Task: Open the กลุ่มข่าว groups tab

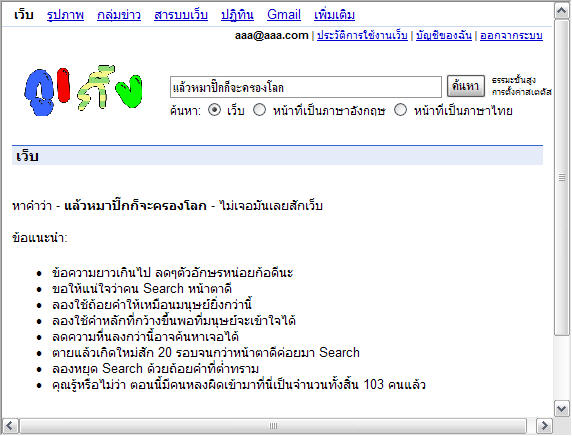Action: click(119, 15)
